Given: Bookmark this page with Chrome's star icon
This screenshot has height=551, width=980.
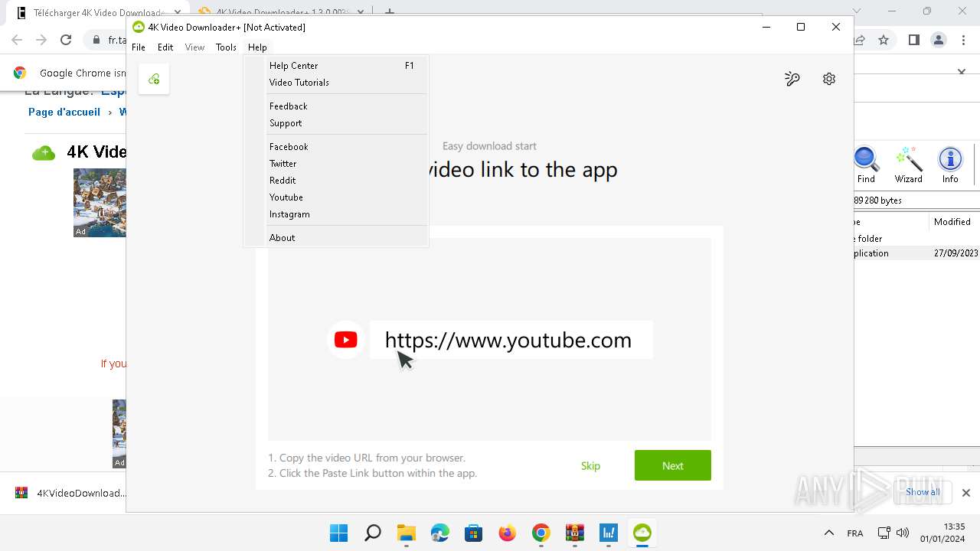Looking at the screenshot, I should (884, 40).
